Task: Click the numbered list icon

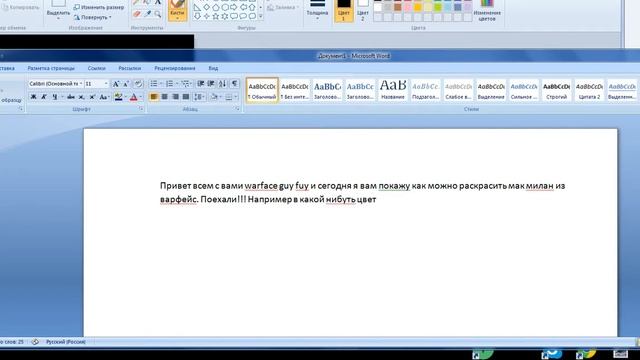Action: pyautogui.click(x=169, y=84)
